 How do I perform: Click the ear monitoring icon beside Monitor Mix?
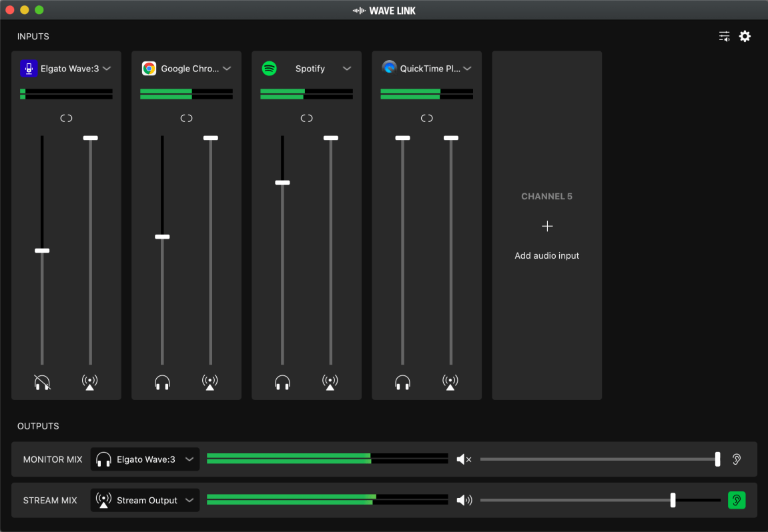point(737,459)
